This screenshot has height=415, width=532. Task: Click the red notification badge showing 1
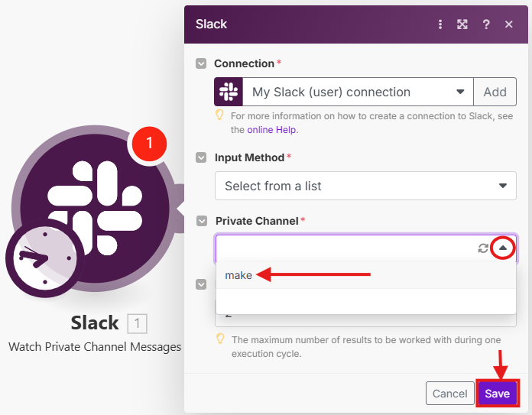click(x=149, y=142)
